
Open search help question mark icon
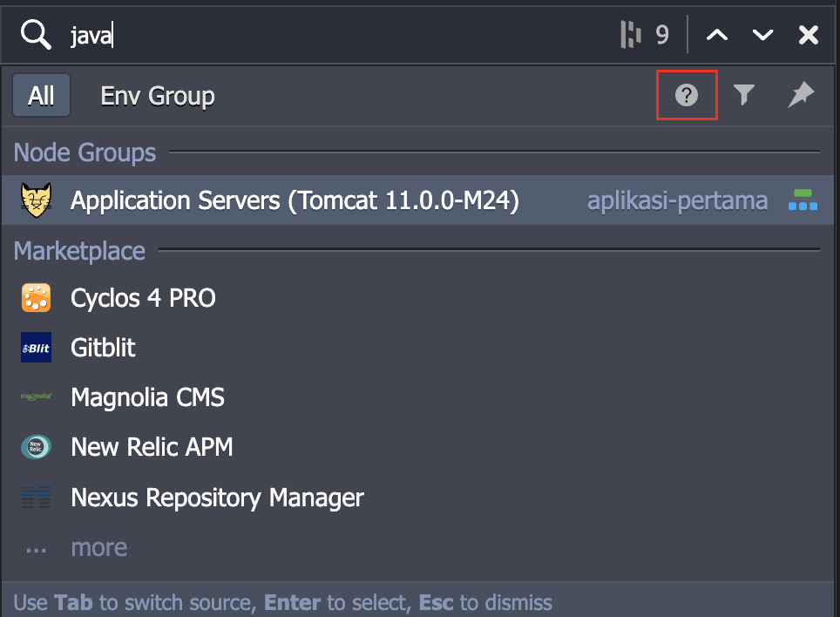tap(687, 95)
